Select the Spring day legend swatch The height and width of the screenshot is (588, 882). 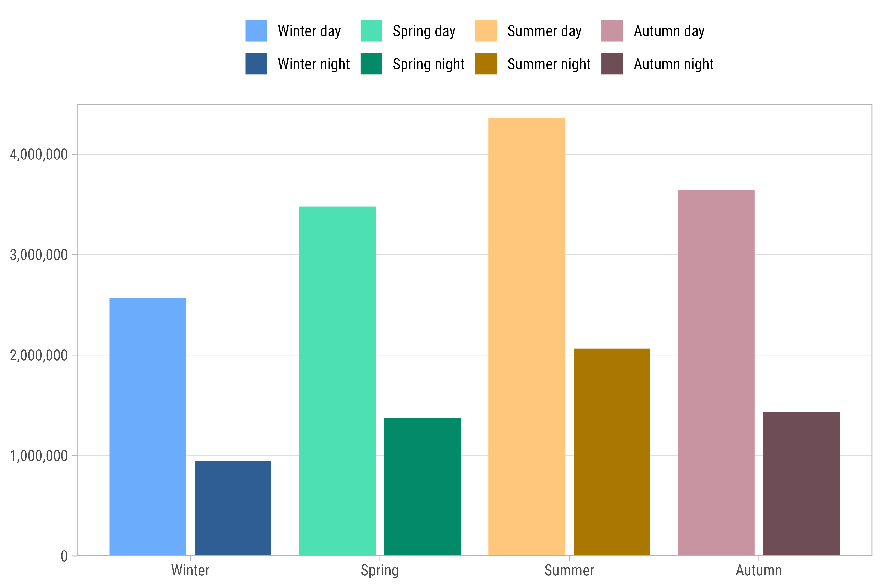point(371,31)
